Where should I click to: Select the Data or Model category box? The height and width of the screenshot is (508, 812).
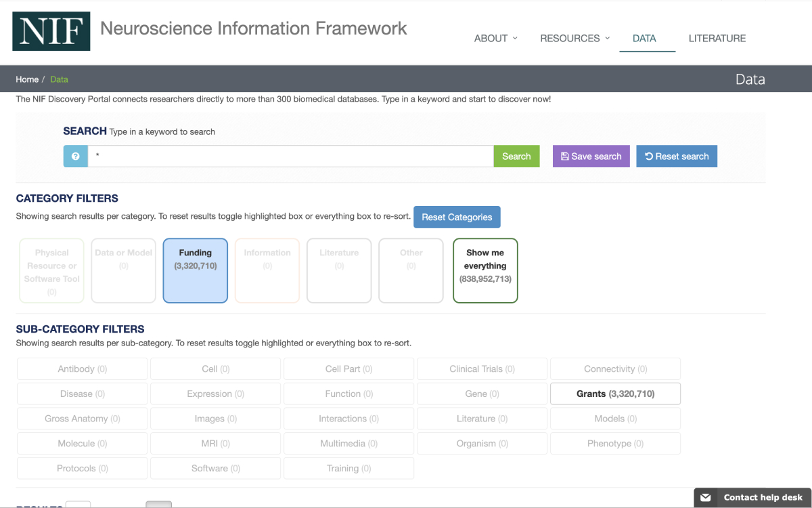pos(124,270)
